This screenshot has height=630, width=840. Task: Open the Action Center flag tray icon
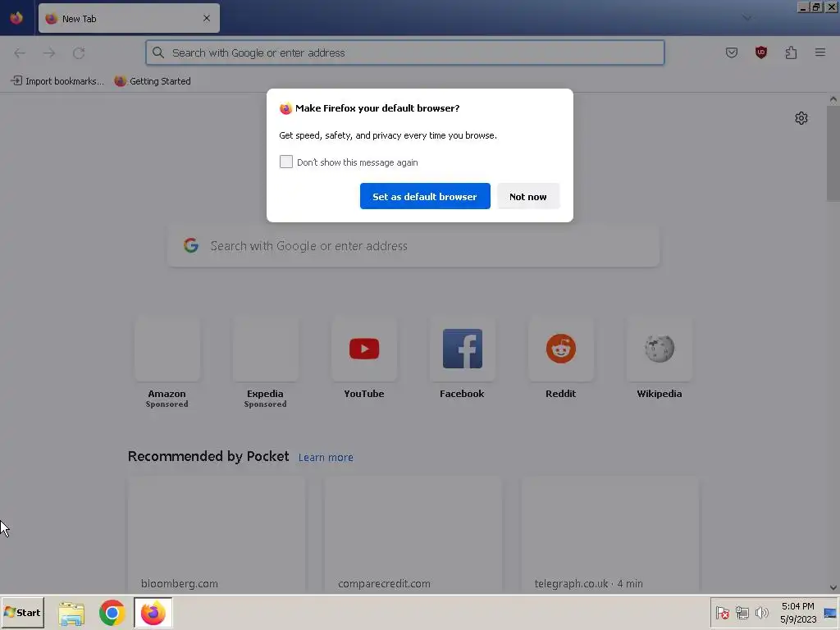coord(722,613)
